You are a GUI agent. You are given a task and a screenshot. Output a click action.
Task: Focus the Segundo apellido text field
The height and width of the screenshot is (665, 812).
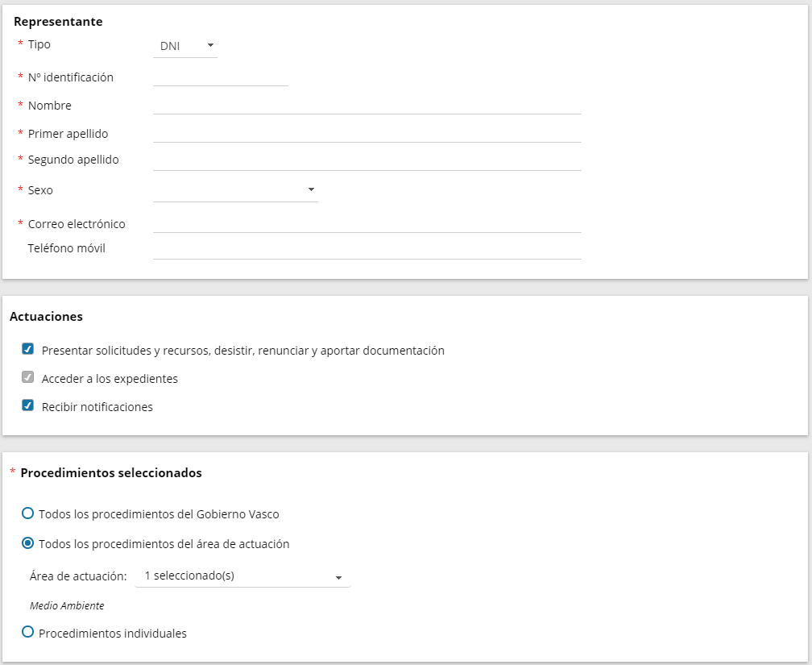click(x=367, y=160)
